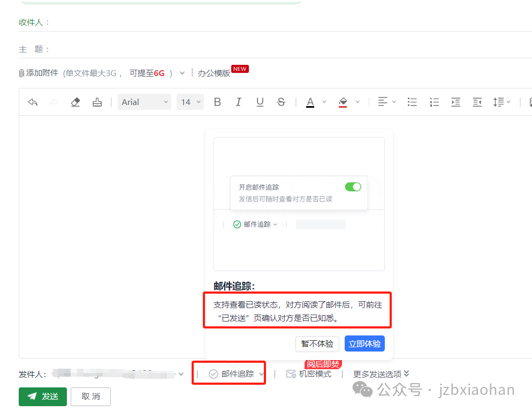The height and width of the screenshot is (411, 532).
Task: Click the 取消 button
Action: 90,397
